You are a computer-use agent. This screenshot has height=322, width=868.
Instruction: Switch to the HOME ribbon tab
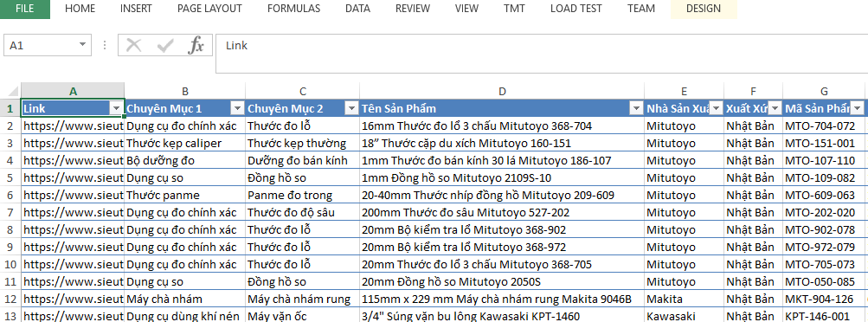click(x=80, y=9)
